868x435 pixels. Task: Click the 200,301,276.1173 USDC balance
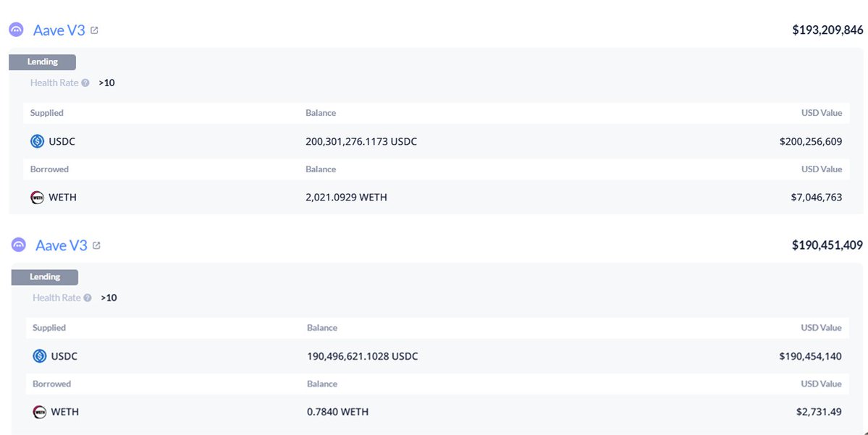tap(361, 142)
